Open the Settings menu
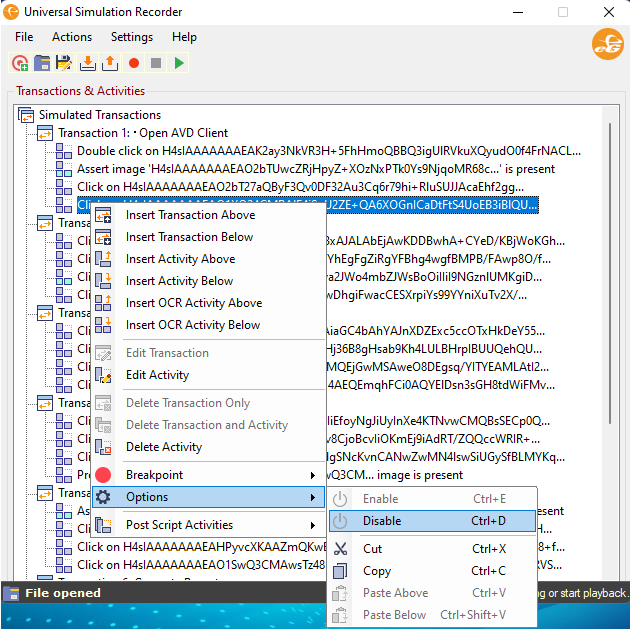Image resolution: width=630 pixels, height=629 pixels. click(x=132, y=37)
